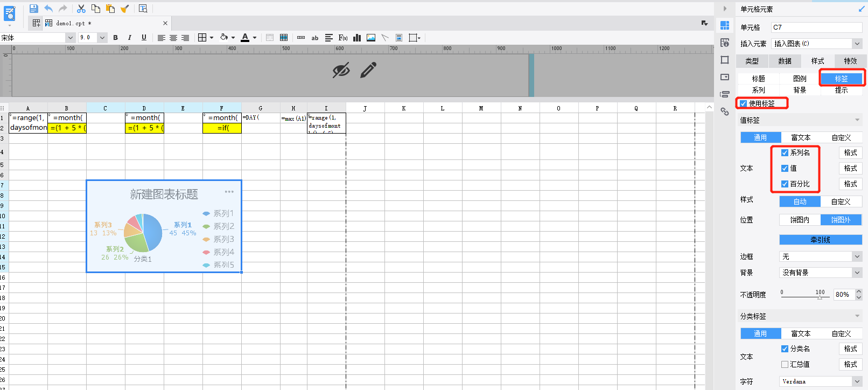The image size is (868, 390).
Task: Paste from the clipboard
Action: tap(110, 9)
